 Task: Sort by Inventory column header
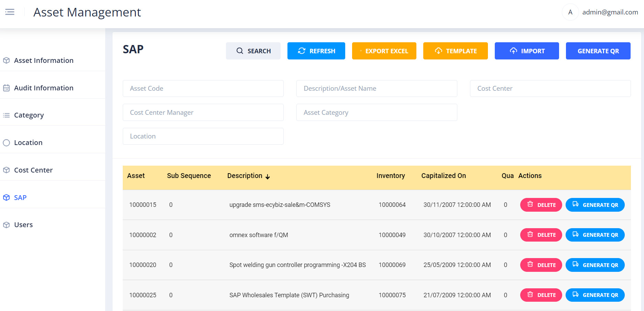391,176
